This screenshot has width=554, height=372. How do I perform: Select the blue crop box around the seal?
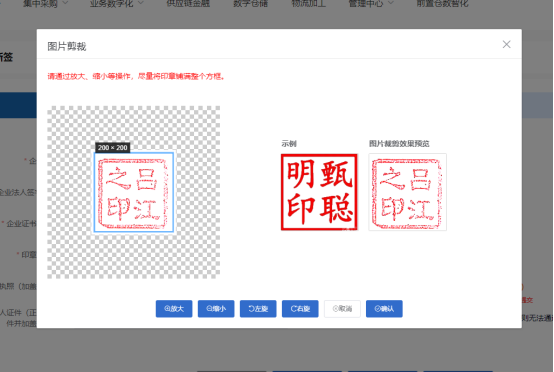pos(134,192)
